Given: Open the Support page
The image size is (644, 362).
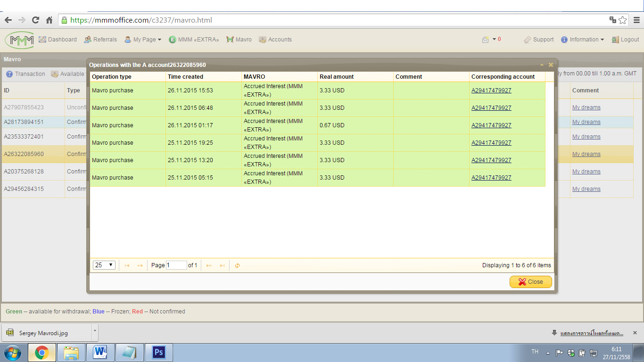Looking at the screenshot, I should tap(539, 40).
